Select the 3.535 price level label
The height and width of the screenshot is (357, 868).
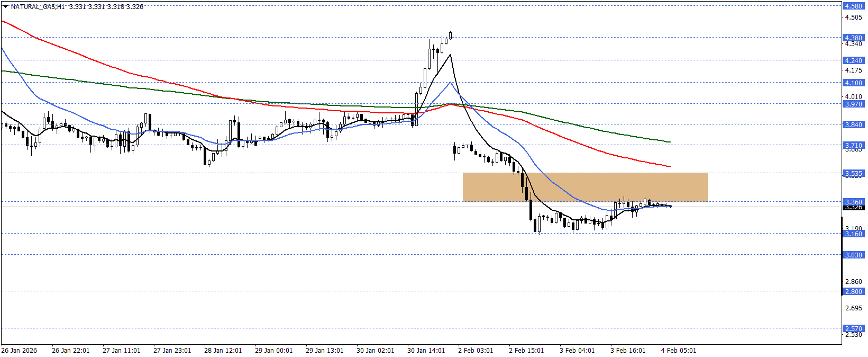(x=853, y=173)
